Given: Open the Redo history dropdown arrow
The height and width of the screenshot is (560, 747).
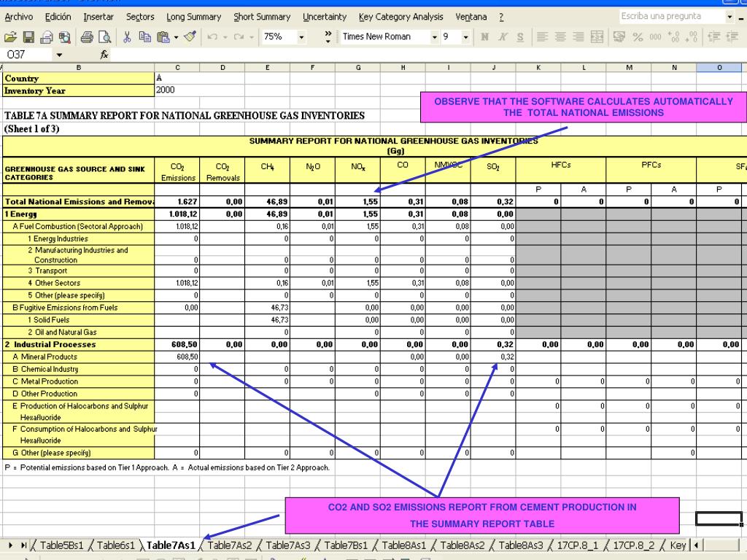Looking at the screenshot, I should tap(251, 36).
